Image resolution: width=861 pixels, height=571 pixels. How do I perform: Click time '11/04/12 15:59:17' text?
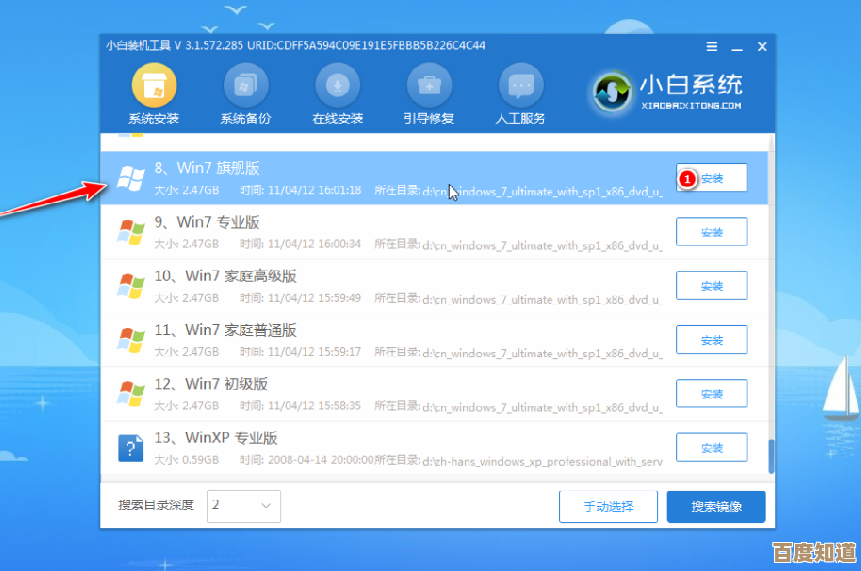pyautogui.click(x=315, y=351)
